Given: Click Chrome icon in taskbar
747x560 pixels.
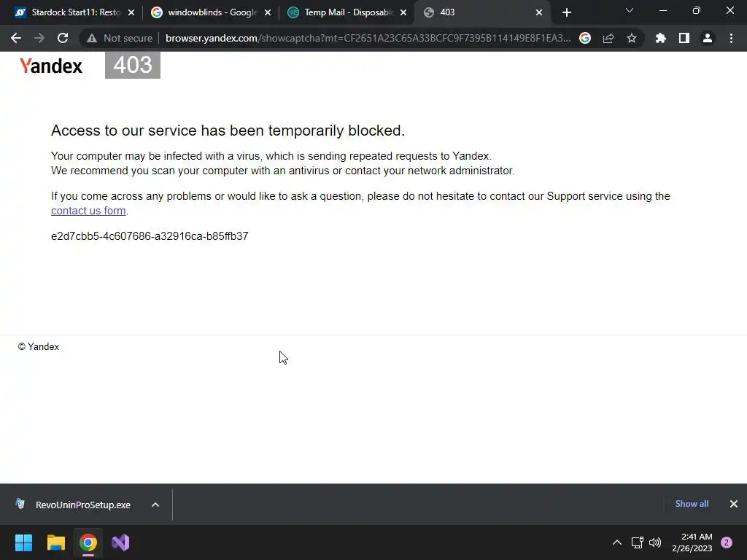Looking at the screenshot, I should [x=88, y=542].
